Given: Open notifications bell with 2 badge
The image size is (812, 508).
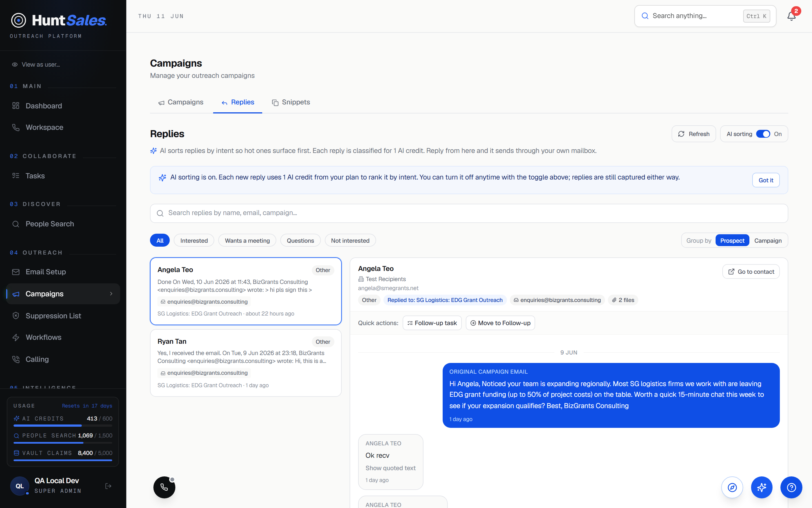Looking at the screenshot, I should [x=791, y=16].
